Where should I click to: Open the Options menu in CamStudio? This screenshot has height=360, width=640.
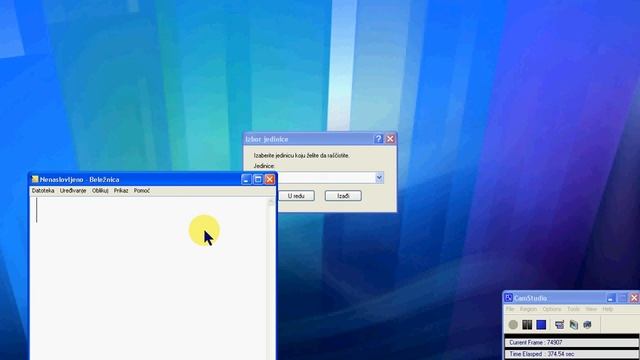(x=552, y=309)
